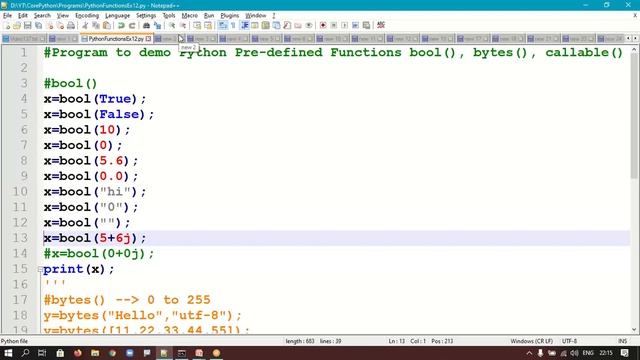Click on the print(x); line
Image resolution: width=640 pixels, height=360 pixels.
tap(79, 269)
